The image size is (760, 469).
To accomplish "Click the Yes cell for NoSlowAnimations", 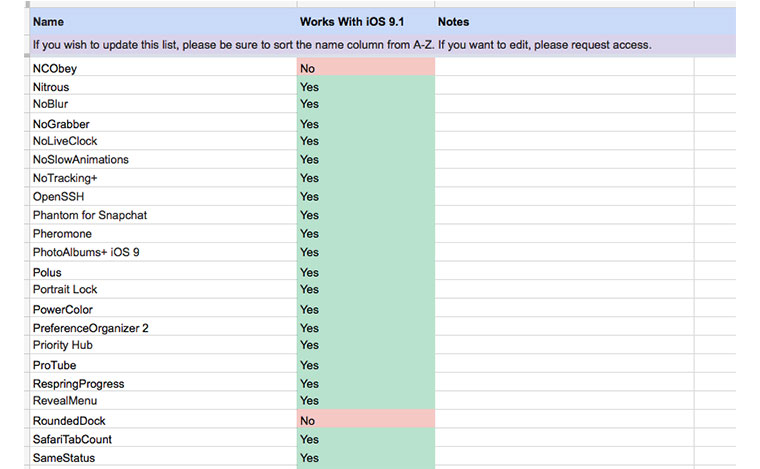I will pyautogui.click(x=366, y=159).
